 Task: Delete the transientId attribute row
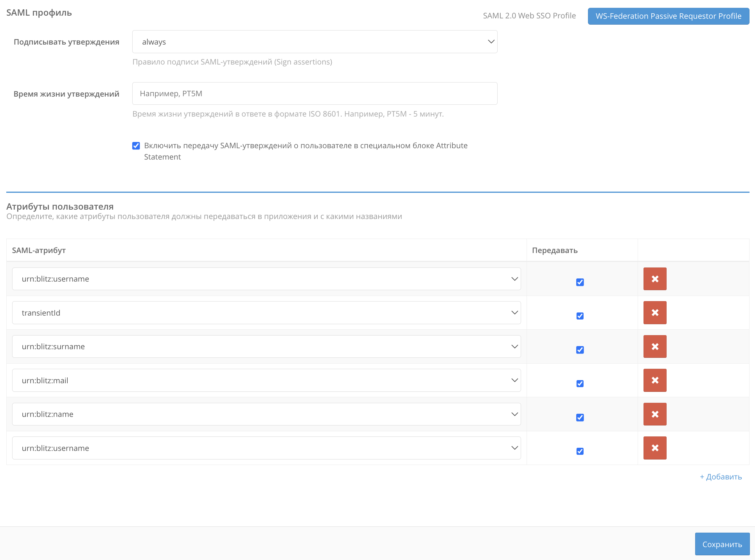coord(654,312)
